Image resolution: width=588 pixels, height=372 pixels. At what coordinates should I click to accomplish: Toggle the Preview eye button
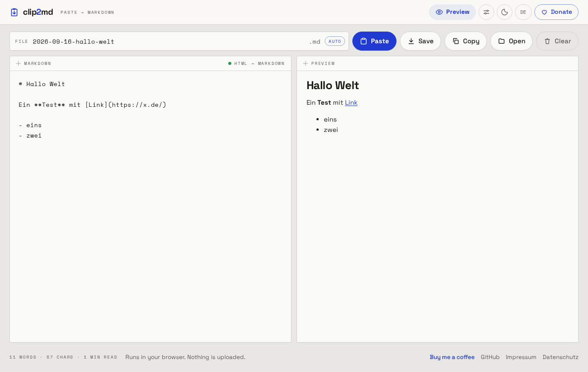(x=452, y=12)
